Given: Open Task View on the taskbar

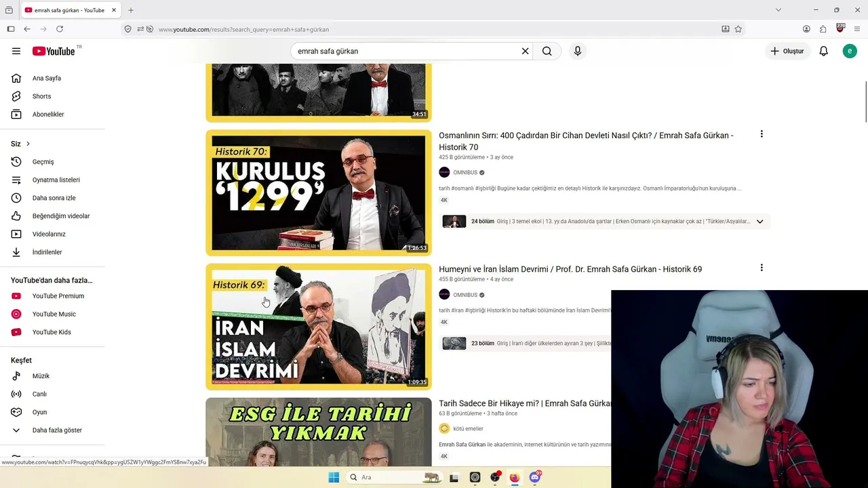Looking at the screenshot, I should [x=454, y=477].
